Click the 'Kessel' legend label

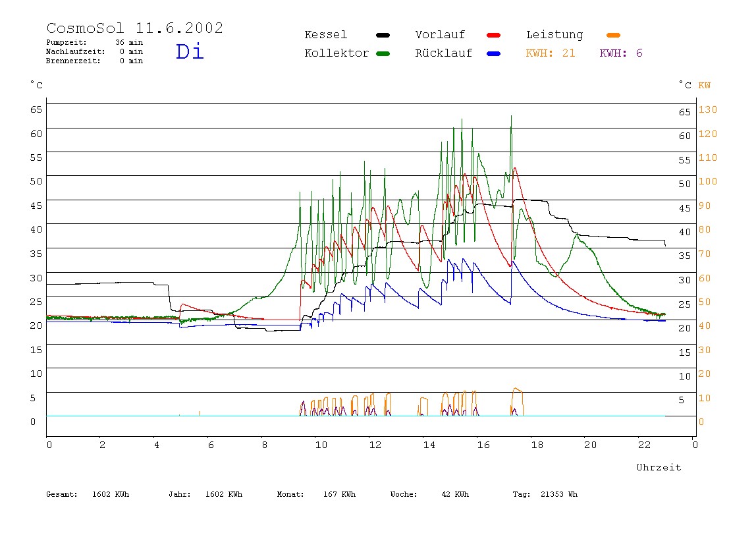pos(325,35)
